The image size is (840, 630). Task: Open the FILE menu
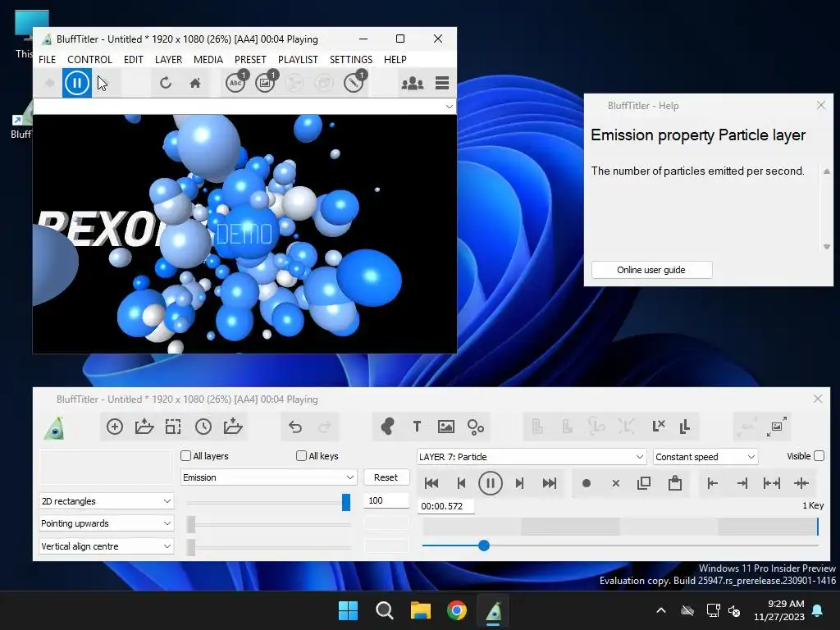pos(47,59)
